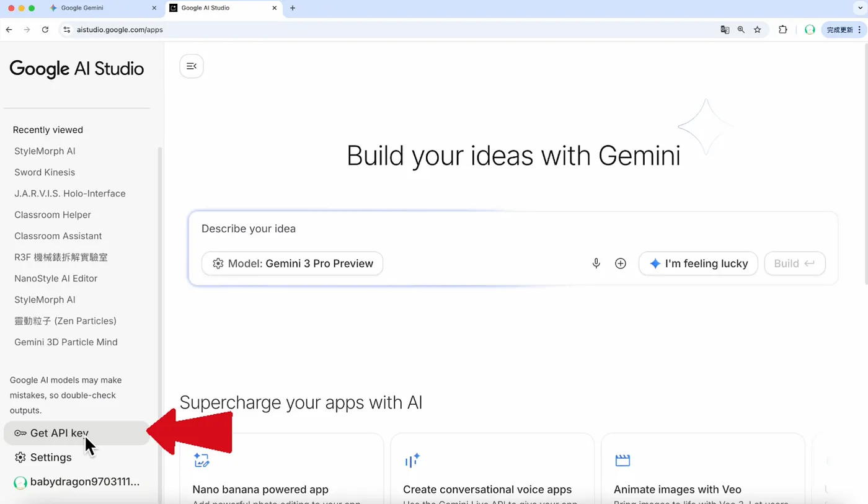Click the I'm feeling lucky button
Screen dimensions: 868x504
698,263
